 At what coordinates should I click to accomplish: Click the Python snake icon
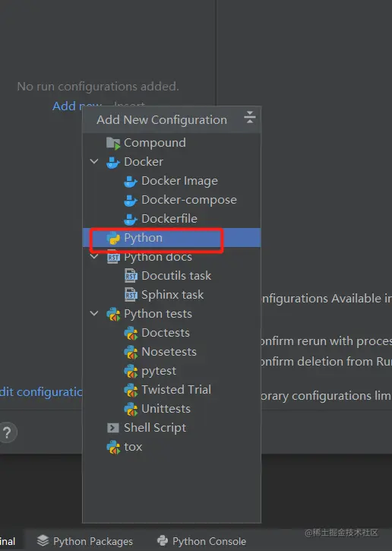[x=113, y=238]
